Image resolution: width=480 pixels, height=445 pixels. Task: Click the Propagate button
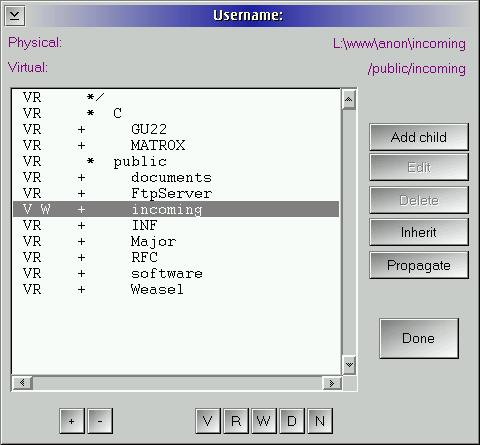[x=419, y=265]
